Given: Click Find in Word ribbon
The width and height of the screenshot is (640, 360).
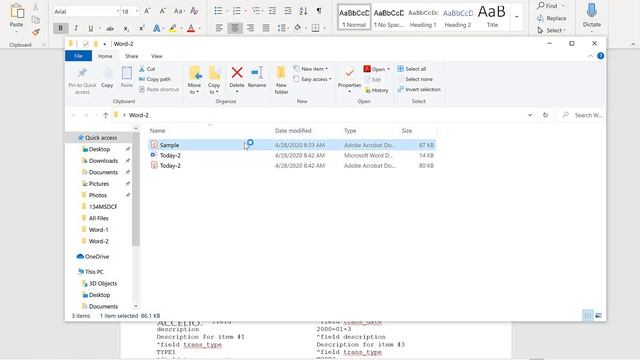Looking at the screenshot, I should click(547, 6).
